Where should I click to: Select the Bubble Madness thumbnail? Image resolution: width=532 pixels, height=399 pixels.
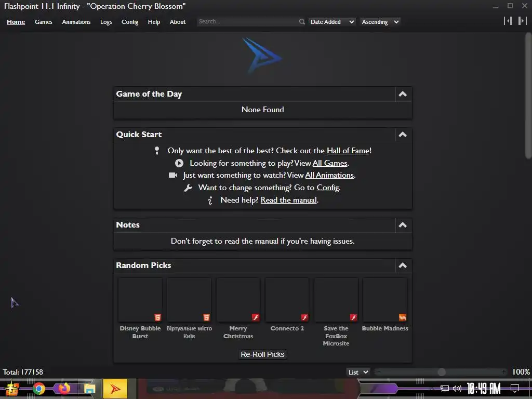[x=385, y=300]
